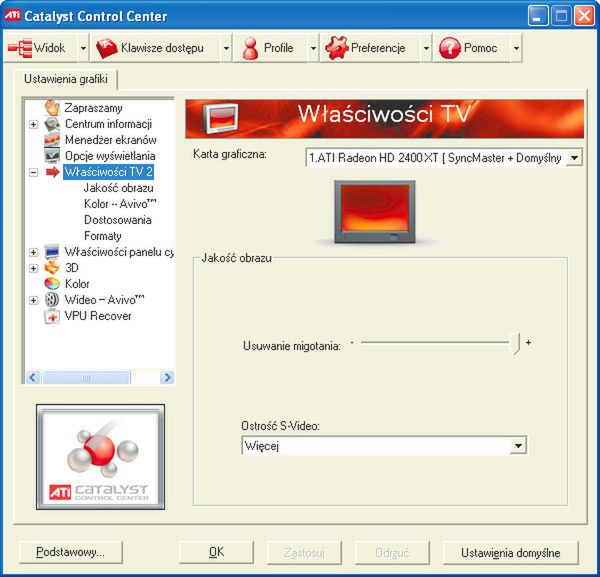This screenshot has height=577, width=600.
Task: Click the Profile person icon
Action: [x=251, y=49]
